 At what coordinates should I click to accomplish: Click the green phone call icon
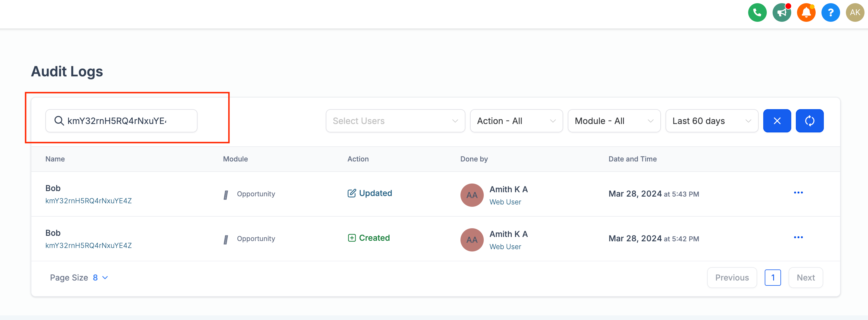click(757, 13)
